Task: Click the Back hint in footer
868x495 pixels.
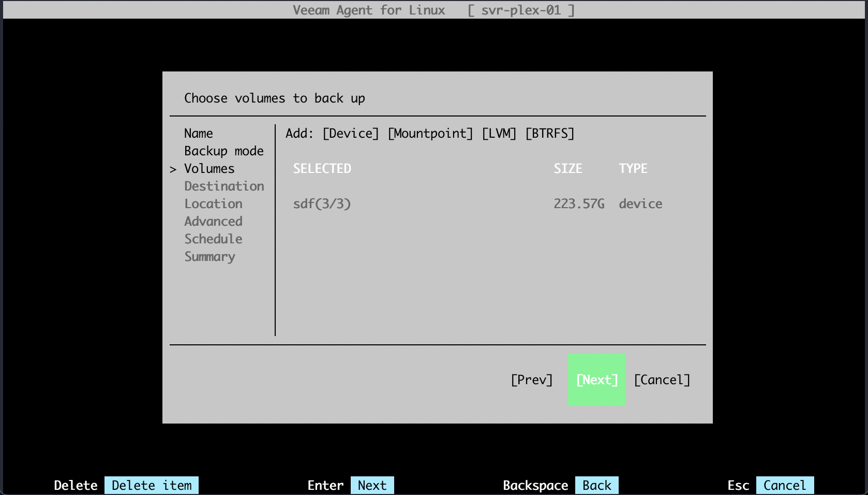Action: (x=597, y=485)
